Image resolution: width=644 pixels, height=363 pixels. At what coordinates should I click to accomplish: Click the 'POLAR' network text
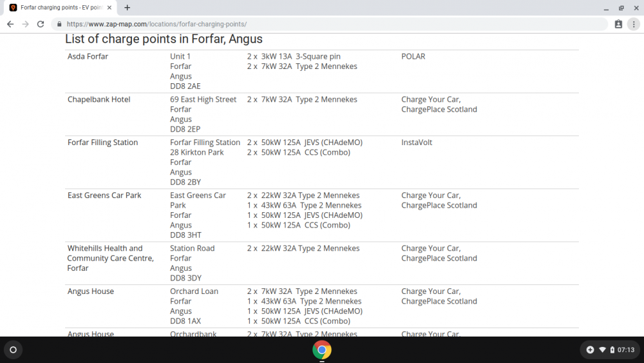click(x=413, y=56)
